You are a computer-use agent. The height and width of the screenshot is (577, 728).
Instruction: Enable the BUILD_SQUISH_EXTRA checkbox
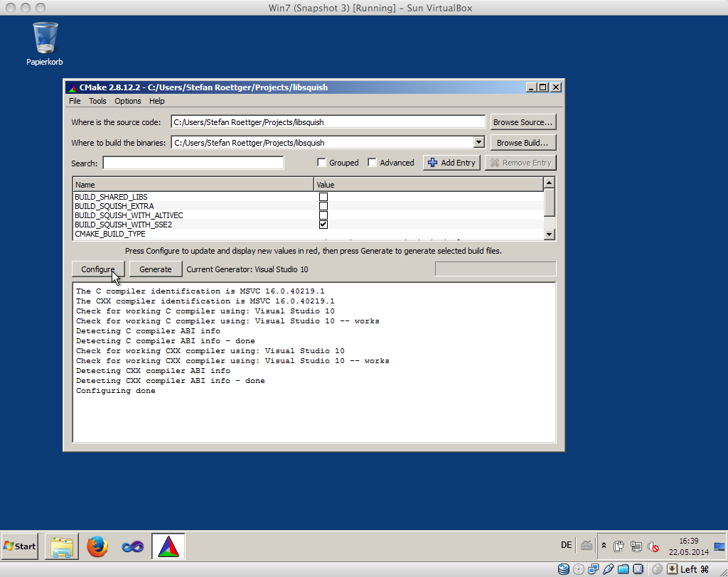(323, 206)
